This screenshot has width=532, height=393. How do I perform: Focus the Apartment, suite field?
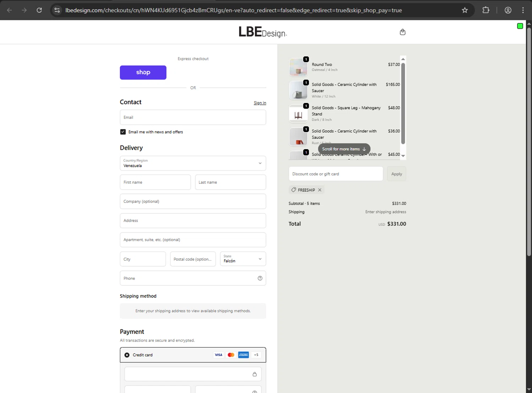point(193,240)
